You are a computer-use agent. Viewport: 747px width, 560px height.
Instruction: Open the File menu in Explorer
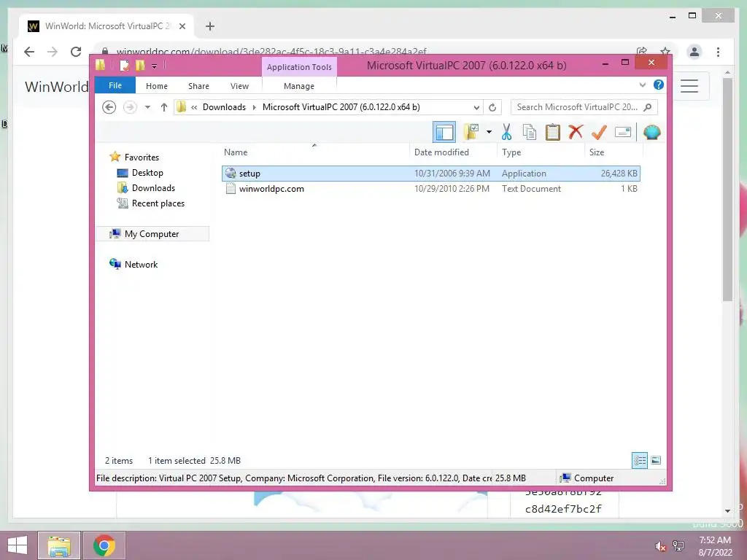(115, 85)
